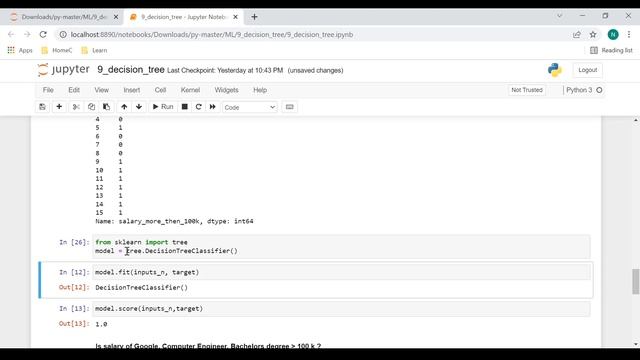
Task: Open the Insert menu
Action: click(x=131, y=90)
